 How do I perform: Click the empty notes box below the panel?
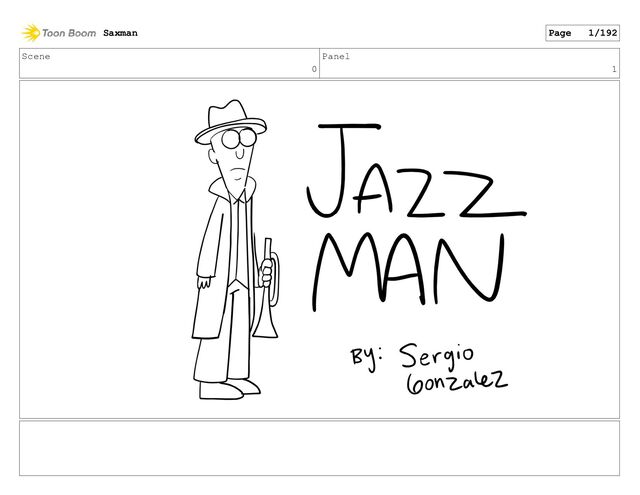pos(320,448)
